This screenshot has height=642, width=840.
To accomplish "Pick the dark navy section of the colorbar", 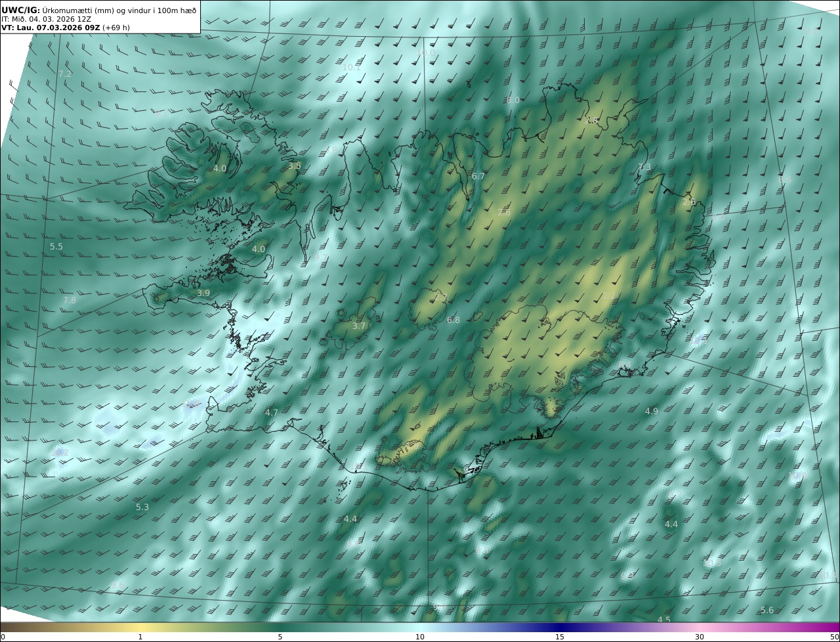I will coord(560,628).
